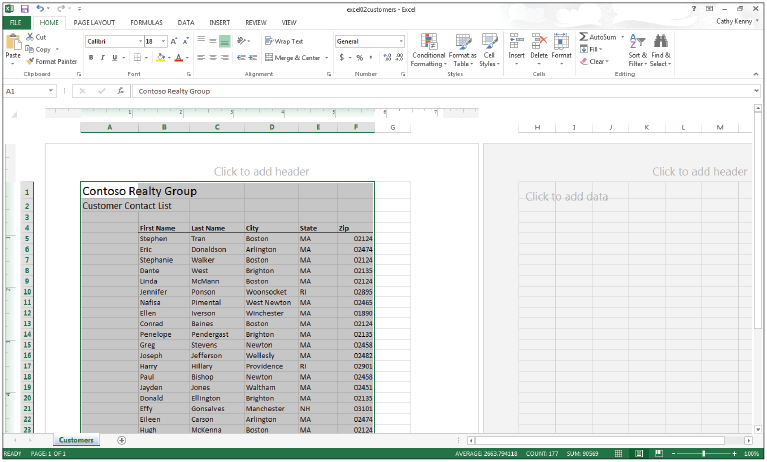Click the Save icon in Quick Access toolbar

[x=25, y=7]
